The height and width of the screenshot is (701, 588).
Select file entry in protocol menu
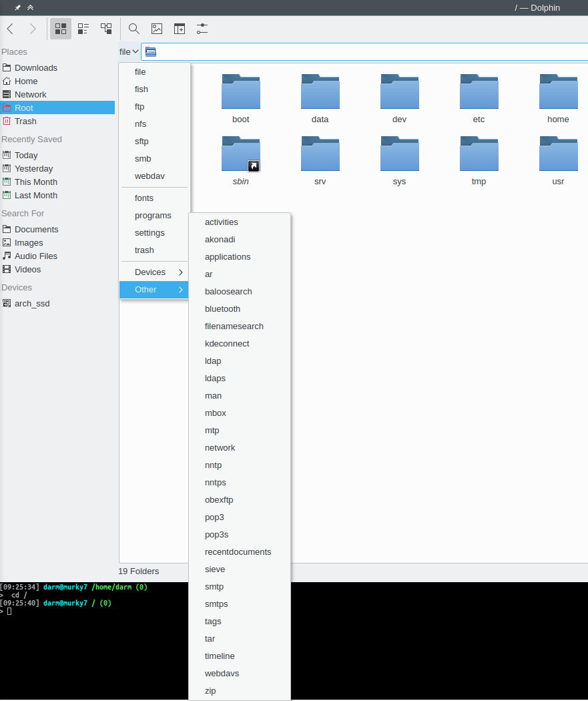(x=154, y=72)
